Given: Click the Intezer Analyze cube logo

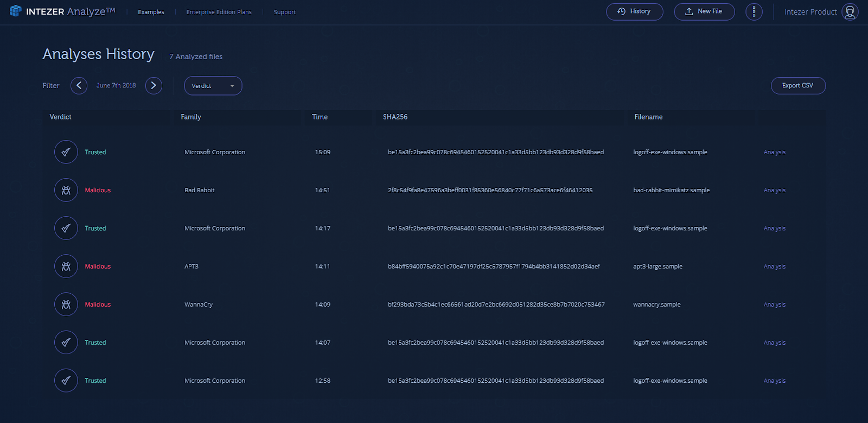Looking at the screenshot, I should pos(15,11).
